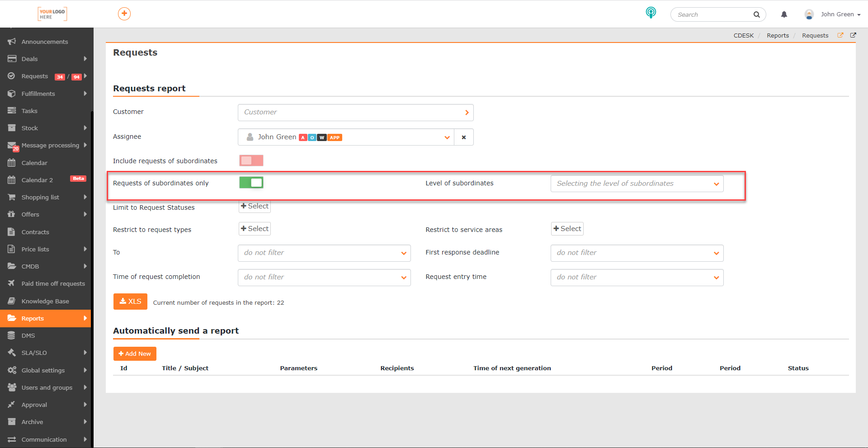Open Time of request completion dropdown

click(324, 278)
